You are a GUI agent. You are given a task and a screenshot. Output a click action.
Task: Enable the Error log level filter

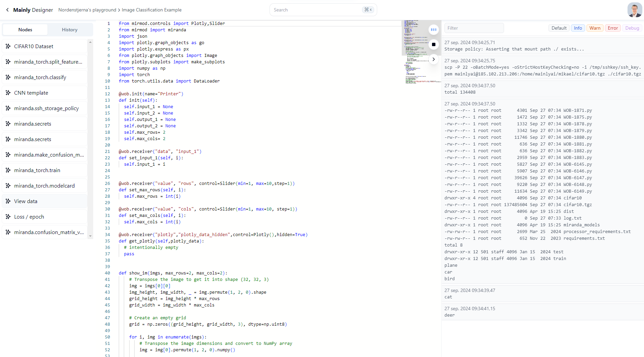coord(613,28)
